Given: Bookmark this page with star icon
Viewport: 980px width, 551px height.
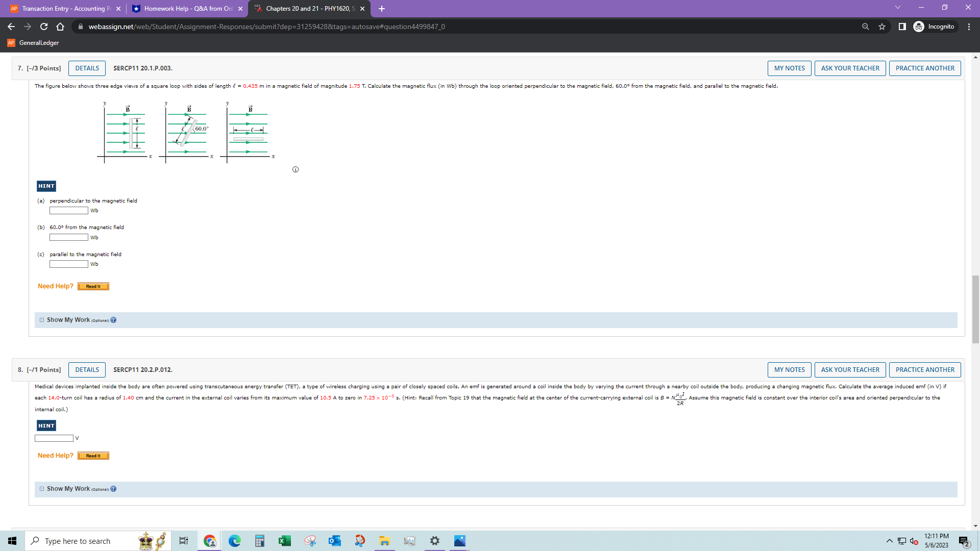Looking at the screenshot, I should pos(882,27).
